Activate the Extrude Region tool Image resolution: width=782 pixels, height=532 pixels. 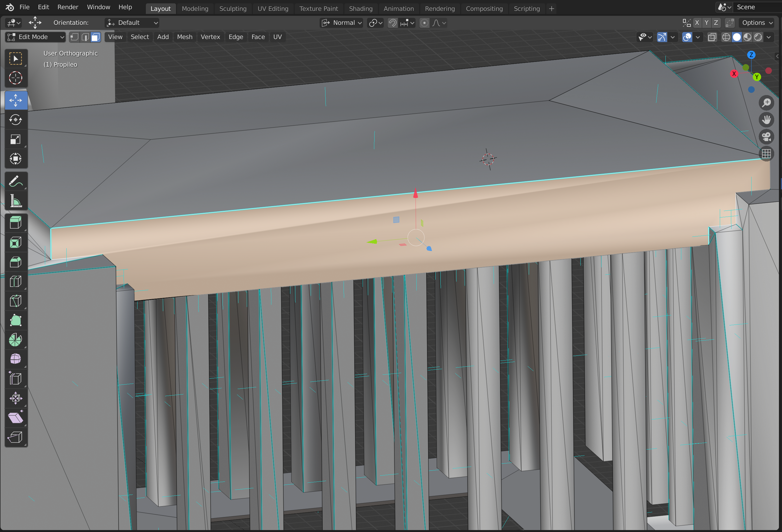click(x=16, y=223)
